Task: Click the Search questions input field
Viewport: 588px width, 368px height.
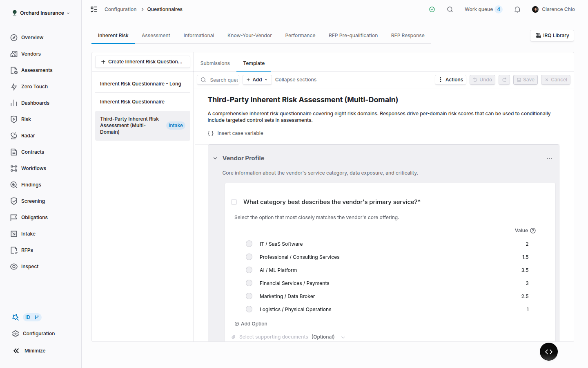Action: [218, 80]
